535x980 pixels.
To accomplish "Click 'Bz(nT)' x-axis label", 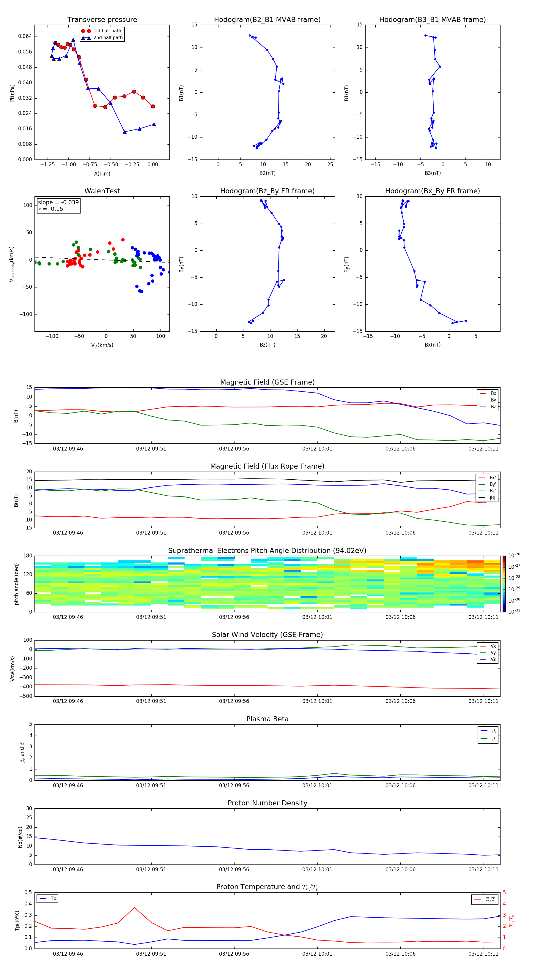I will coord(267,345).
